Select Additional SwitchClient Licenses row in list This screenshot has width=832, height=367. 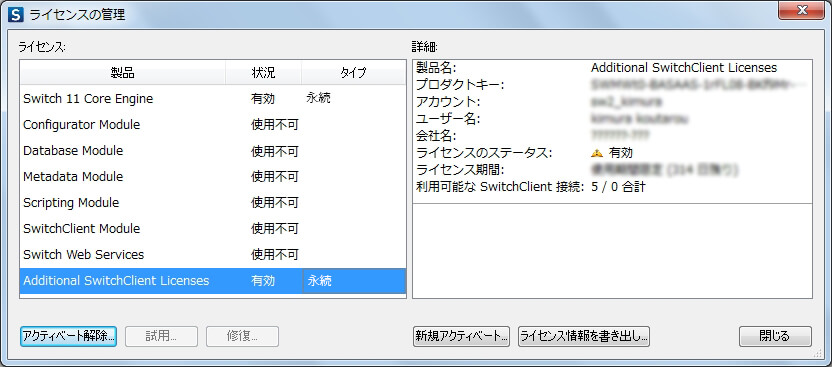(213, 281)
